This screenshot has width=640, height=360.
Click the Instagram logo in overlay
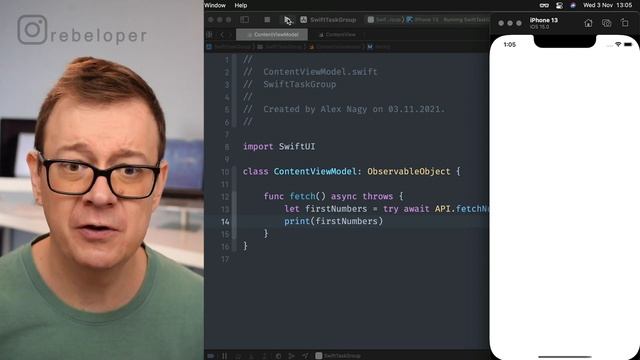[x=32, y=29]
